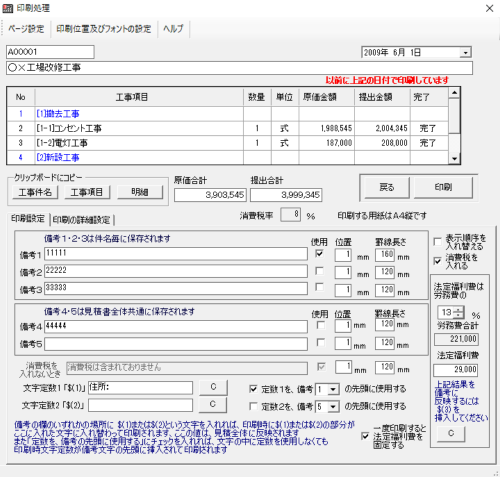Toggle the 消費税を入れる checkbox

tap(438, 261)
